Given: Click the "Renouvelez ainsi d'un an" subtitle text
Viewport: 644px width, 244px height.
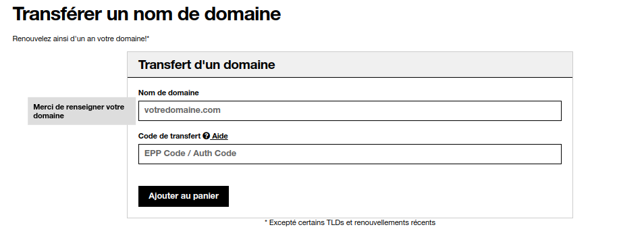Looking at the screenshot, I should [x=81, y=39].
